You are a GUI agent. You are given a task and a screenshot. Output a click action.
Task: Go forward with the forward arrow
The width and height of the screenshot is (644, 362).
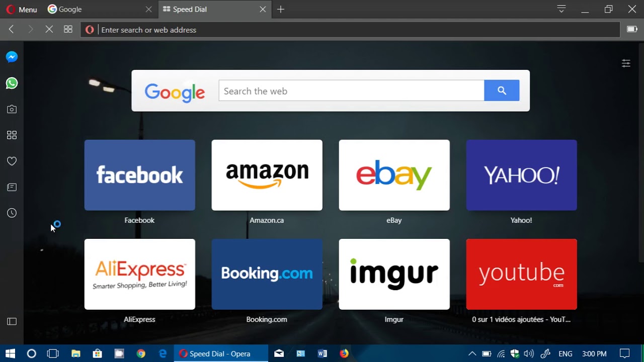[x=30, y=30]
